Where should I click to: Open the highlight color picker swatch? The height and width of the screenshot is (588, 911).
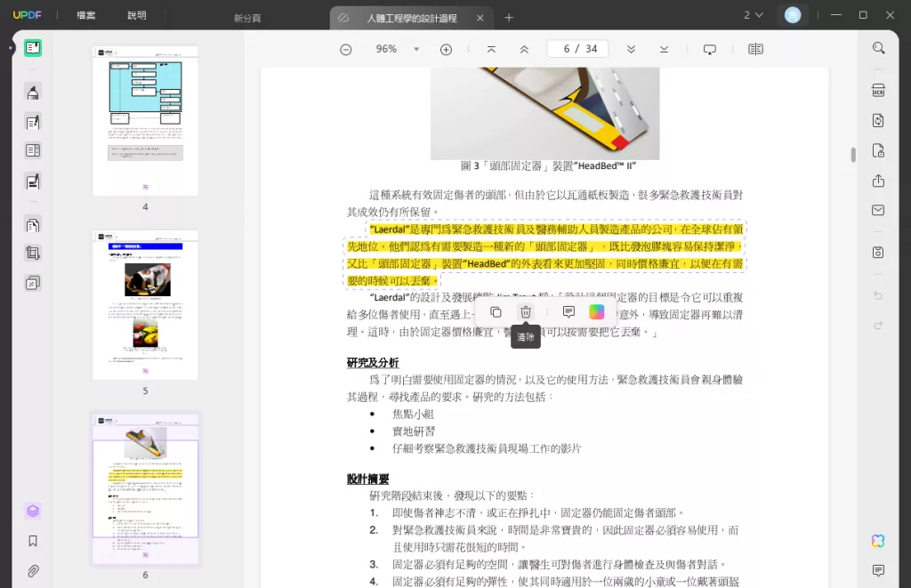coord(597,312)
